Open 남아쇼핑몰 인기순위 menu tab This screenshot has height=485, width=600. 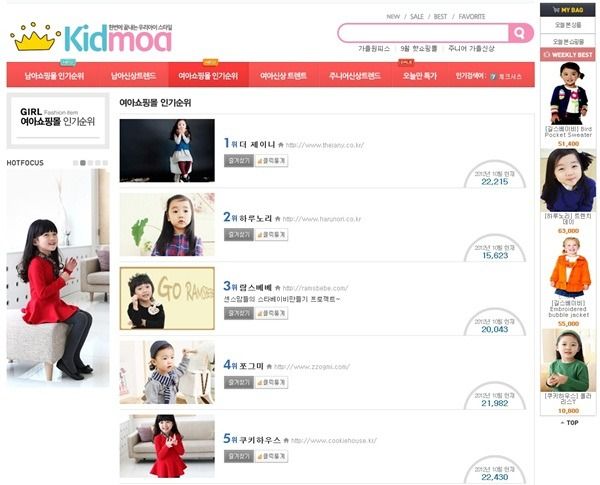tap(54, 76)
